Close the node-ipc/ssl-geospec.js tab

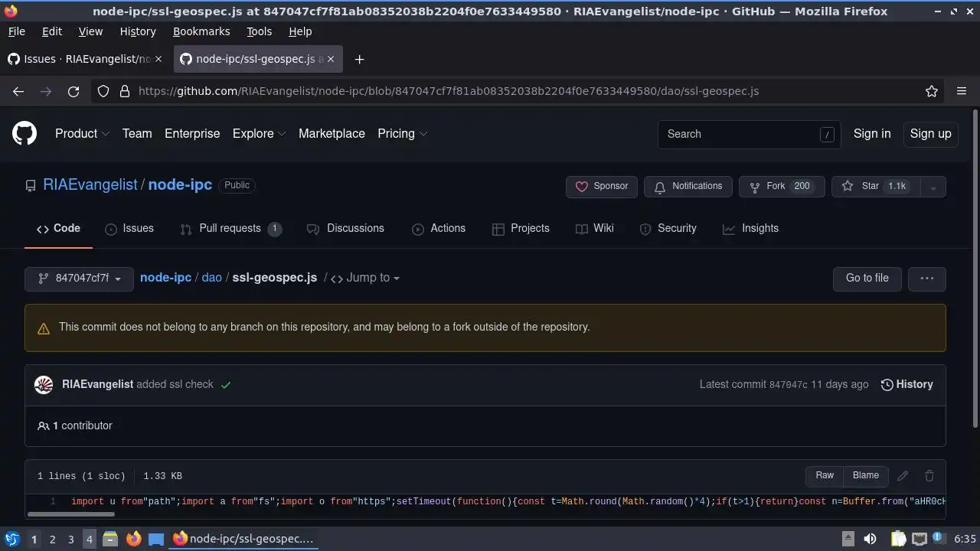330,59
